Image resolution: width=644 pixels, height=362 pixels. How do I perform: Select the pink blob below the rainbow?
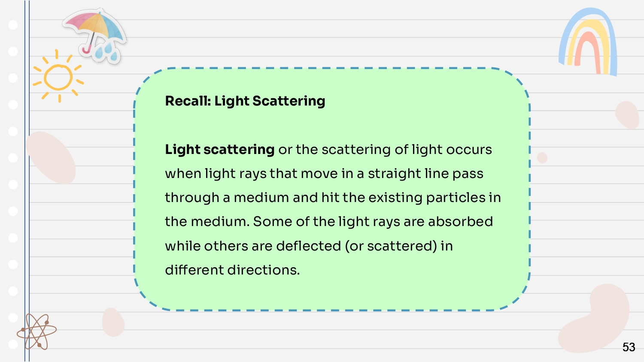627,115
